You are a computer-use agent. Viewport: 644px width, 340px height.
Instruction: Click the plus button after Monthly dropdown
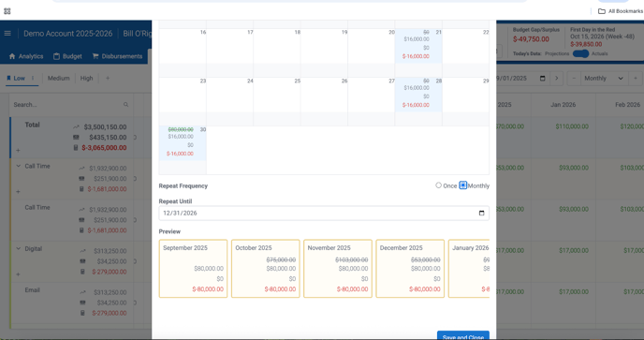[636, 78]
